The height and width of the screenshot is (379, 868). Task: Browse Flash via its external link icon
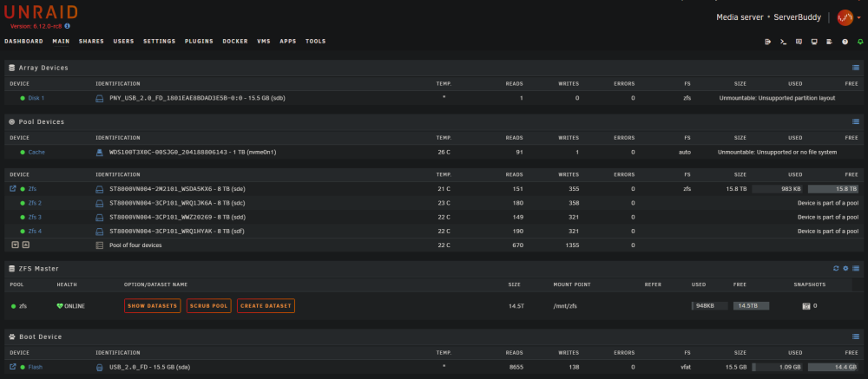click(13, 366)
